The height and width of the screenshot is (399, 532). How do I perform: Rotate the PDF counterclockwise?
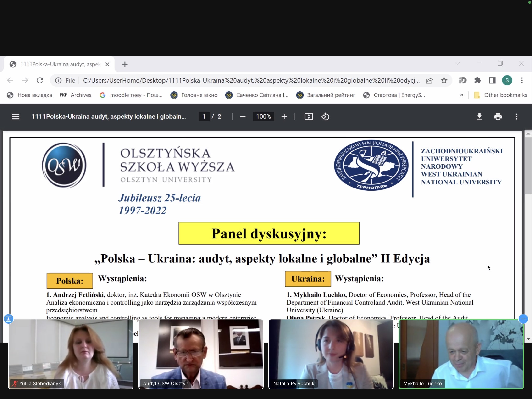(325, 117)
